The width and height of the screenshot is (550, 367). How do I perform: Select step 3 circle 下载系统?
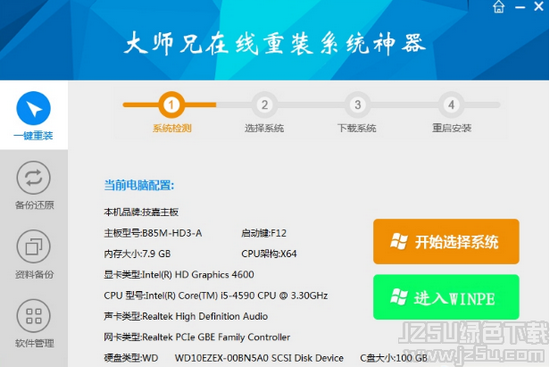click(357, 105)
